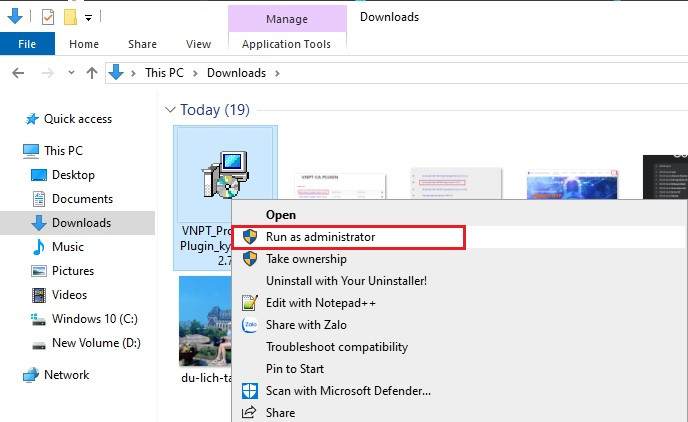Switch to the Share ribbon tab
The image size is (688, 422).
coord(142,44)
